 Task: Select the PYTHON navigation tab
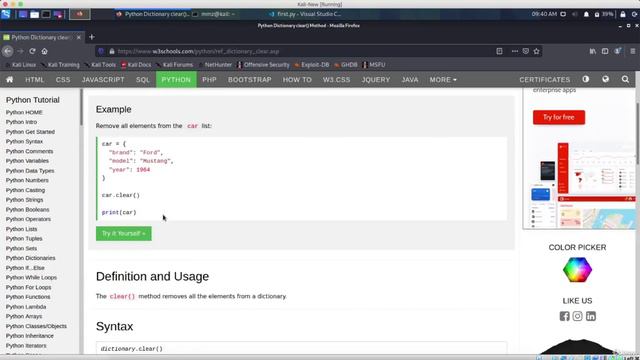pyautogui.click(x=176, y=80)
